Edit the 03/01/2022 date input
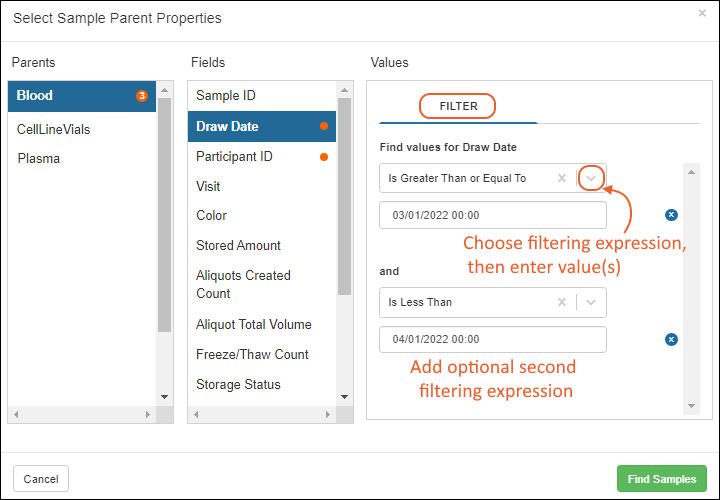The image size is (720, 500). (492, 215)
